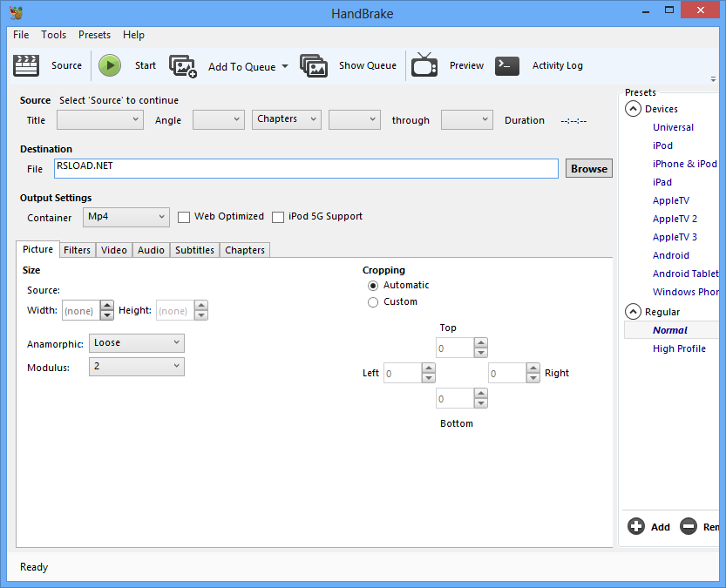Enable the Web Optimized checkbox
The width and height of the screenshot is (726, 588).
184,216
